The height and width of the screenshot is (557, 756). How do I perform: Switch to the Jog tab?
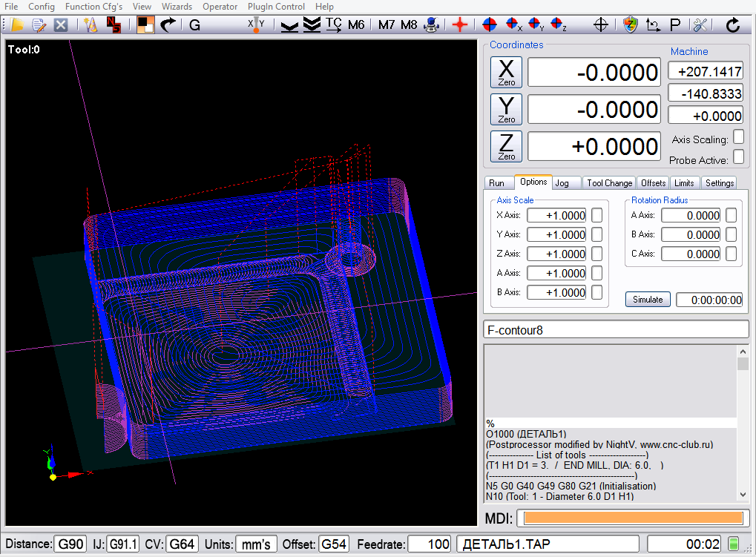point(562,182)
